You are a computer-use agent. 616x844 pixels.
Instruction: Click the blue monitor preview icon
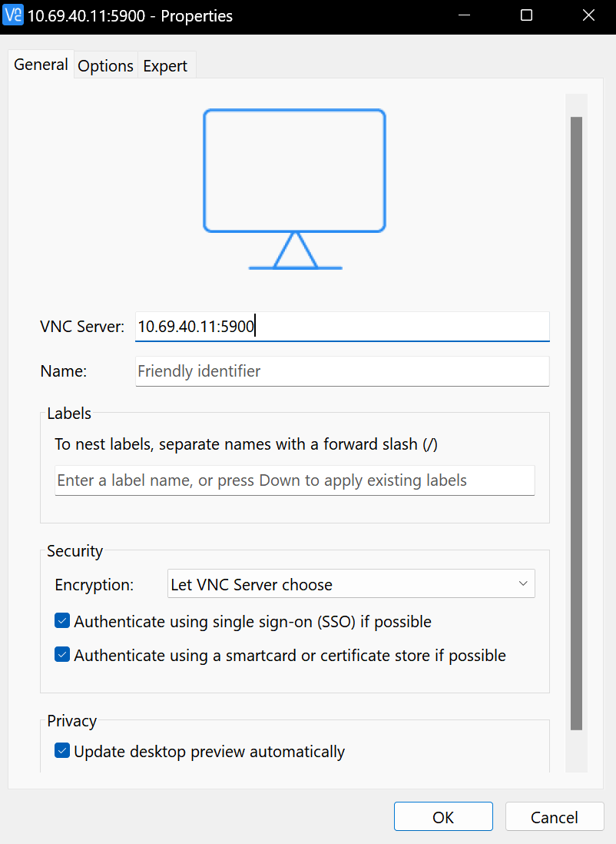(x=294, y=189)
